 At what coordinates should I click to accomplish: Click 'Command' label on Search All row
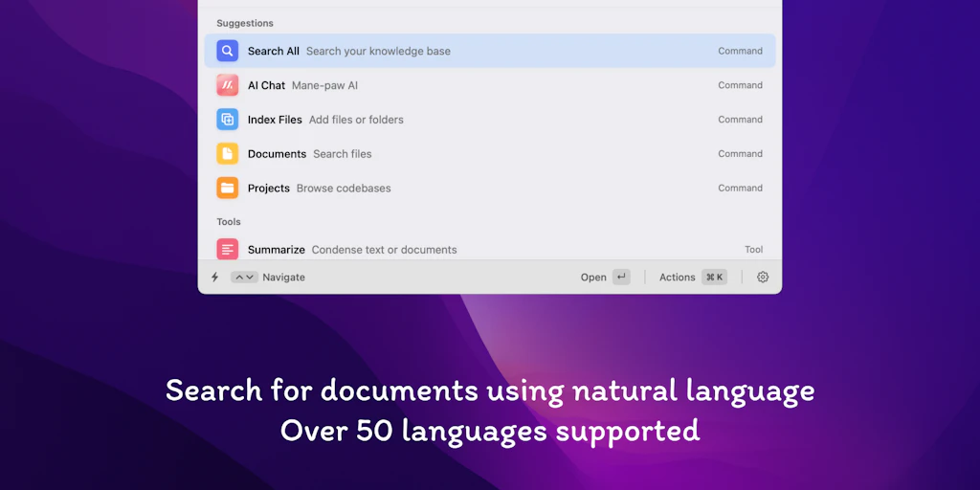[x=740, y=52]
